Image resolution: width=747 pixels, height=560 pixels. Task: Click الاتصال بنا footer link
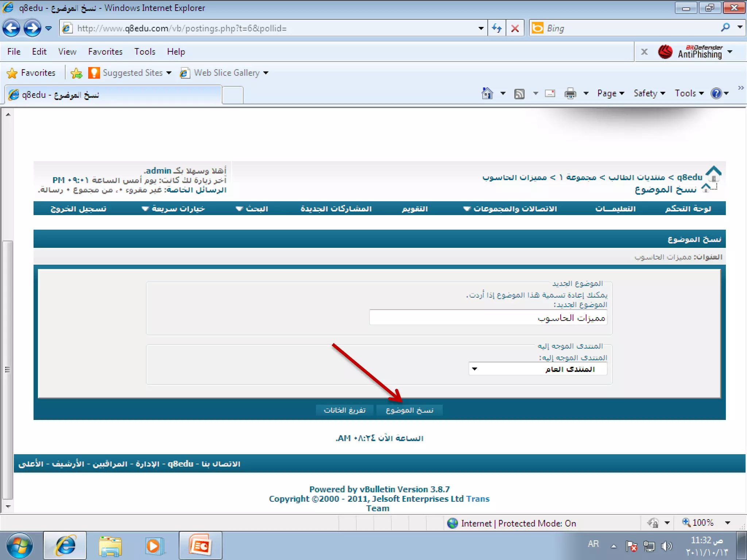pyautogui.click(x=221, y=464)
